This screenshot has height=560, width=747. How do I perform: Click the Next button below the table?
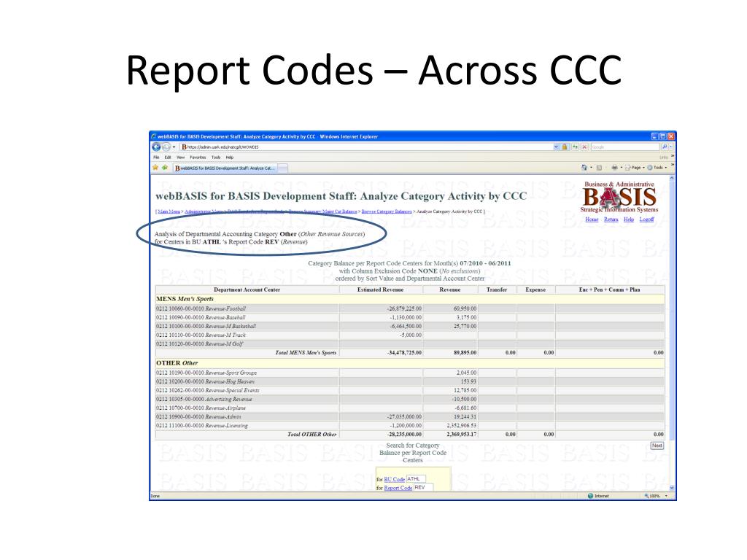point(657,446)
